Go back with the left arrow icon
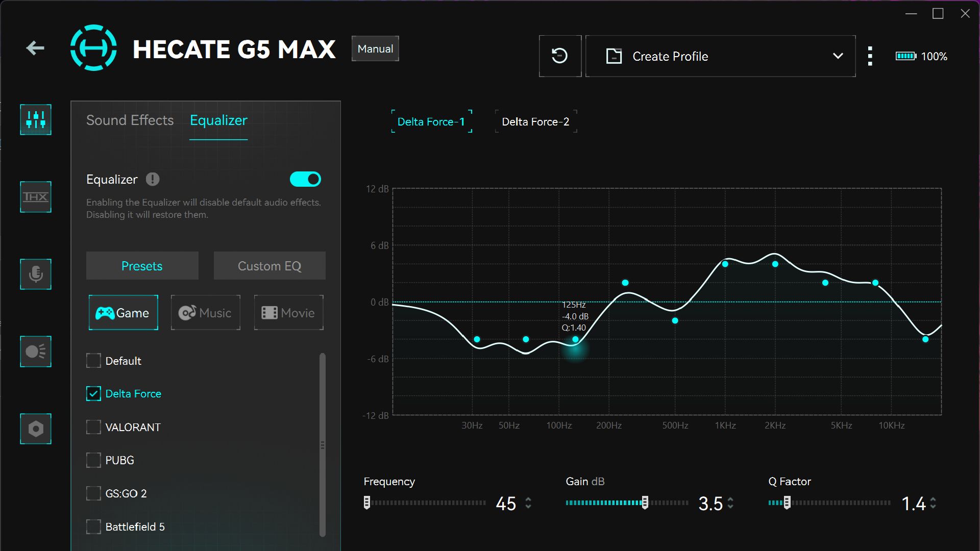The height and width of the screenshot is (551, 980). pyautogui.click(x=35, y=48)
